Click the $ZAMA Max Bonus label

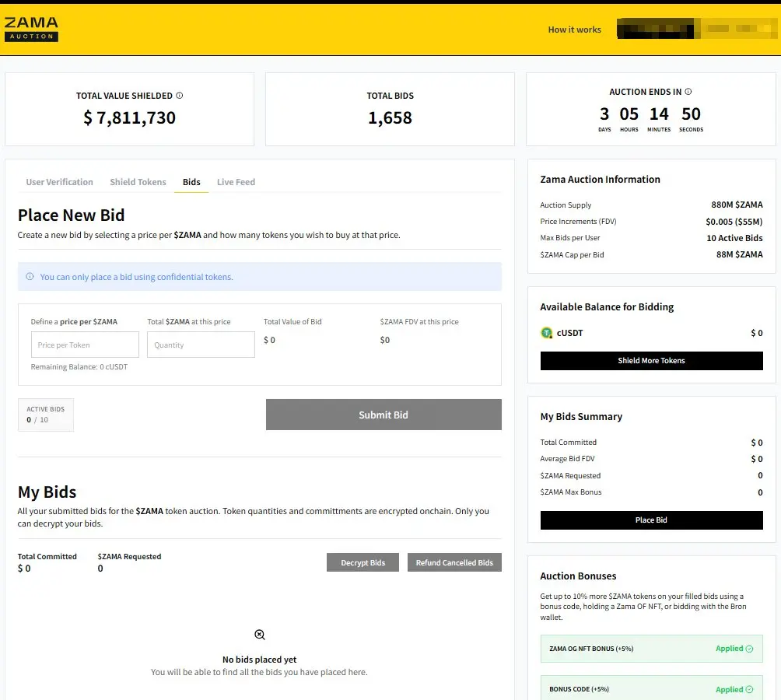click(x=571, y=492)
